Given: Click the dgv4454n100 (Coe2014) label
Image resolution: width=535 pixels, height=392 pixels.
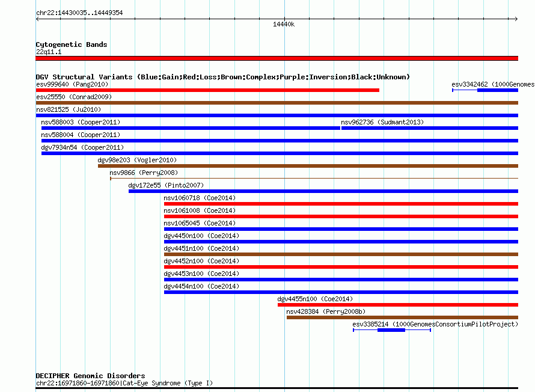Looking at the screenshot, I should 201,286.
